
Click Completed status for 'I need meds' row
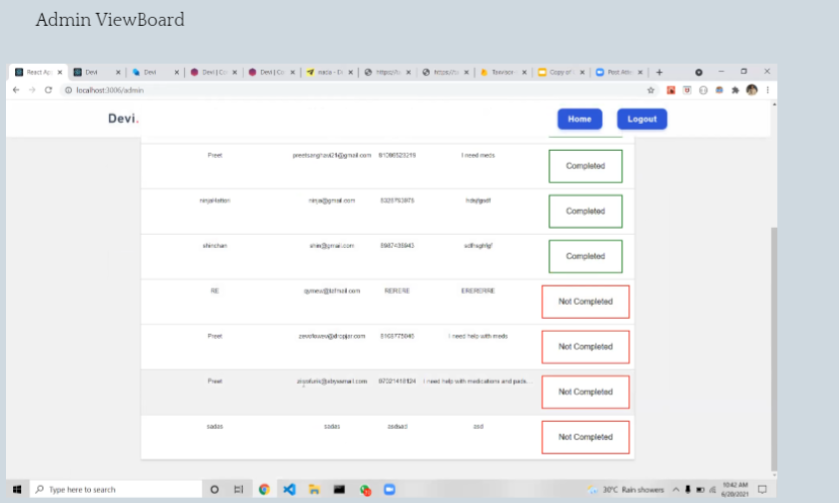585,166
